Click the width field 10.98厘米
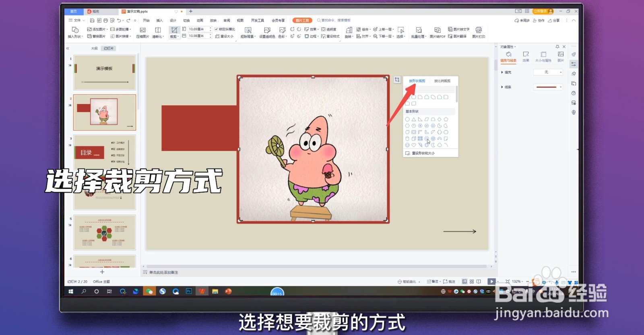644x335 pixels. (200, 36)
